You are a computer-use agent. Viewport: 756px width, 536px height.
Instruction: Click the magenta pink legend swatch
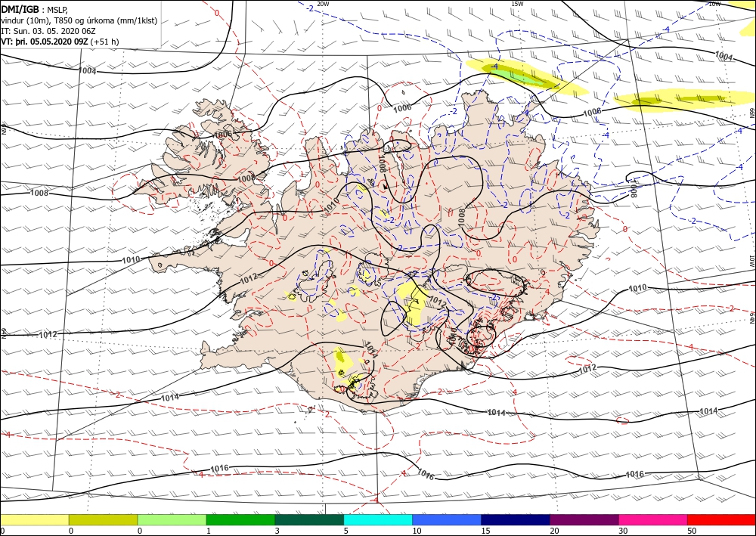pos(653,519)
